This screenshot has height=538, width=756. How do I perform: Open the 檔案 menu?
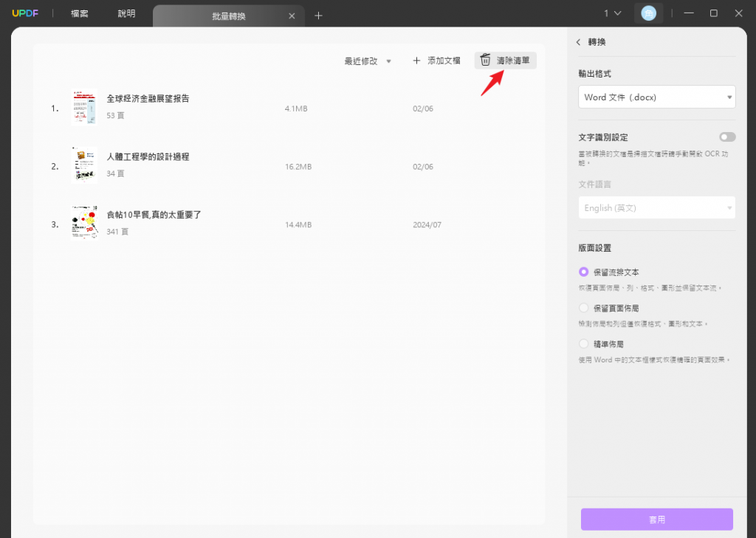pyautogui.click(x=80, y=13)
